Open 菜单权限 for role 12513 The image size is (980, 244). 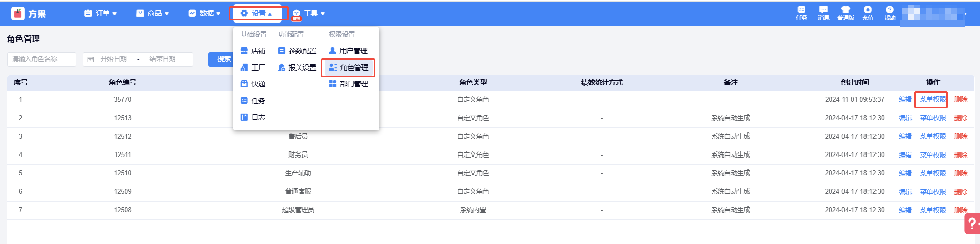[933, 118]
